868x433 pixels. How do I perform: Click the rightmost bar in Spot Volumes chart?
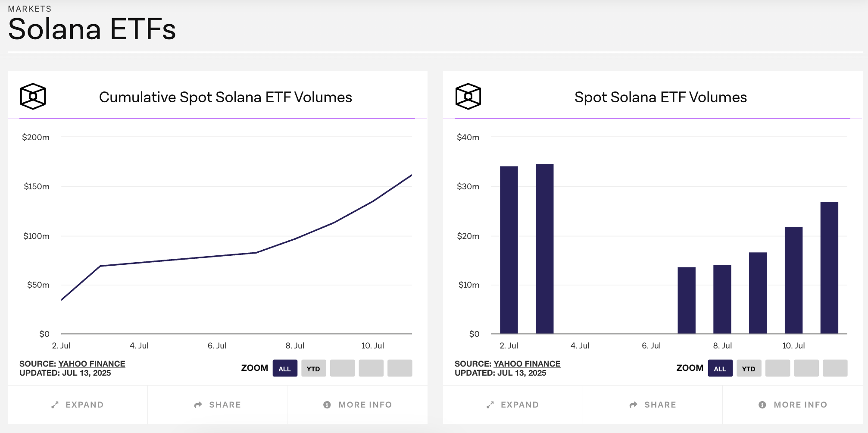(829, 267)
